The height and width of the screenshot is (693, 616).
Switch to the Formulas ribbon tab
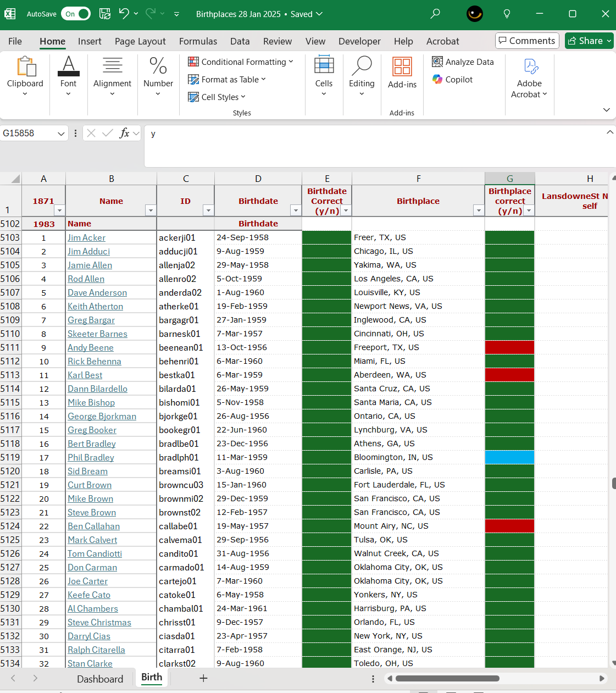pos(198,41)
